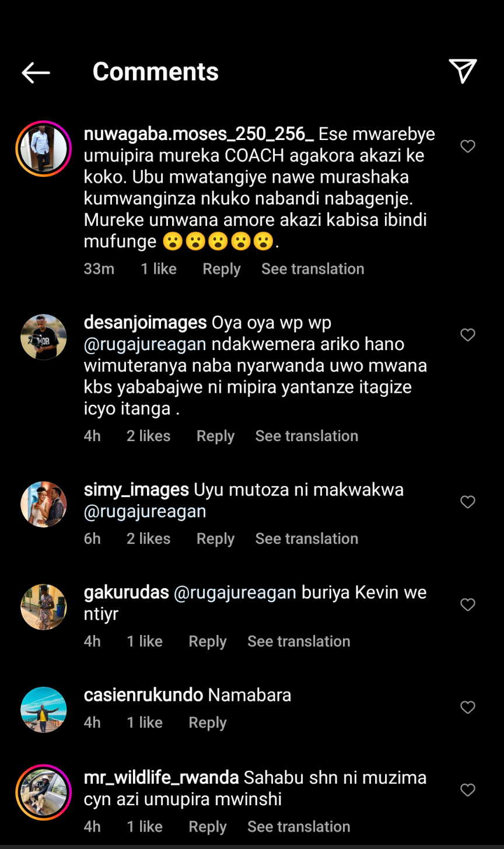Tap desanjoimages profile avatar
Viewport: 504px width, 849px height.
click(44, 337)
